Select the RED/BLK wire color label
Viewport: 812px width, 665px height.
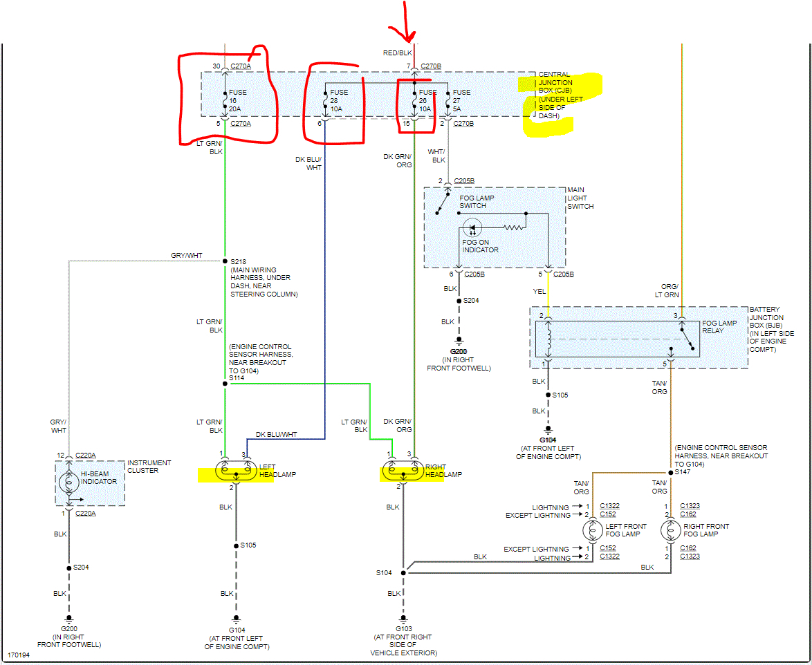click(x=397, y=53)
